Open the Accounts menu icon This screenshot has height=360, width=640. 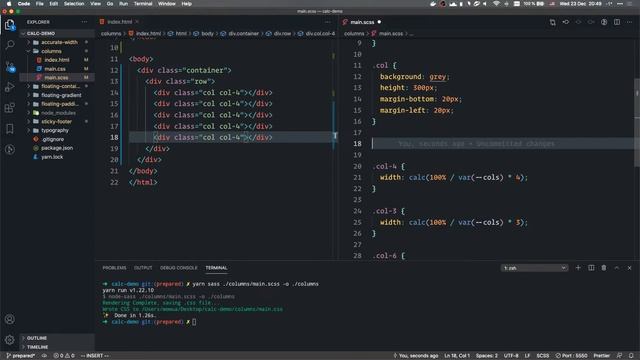(10, 319)
